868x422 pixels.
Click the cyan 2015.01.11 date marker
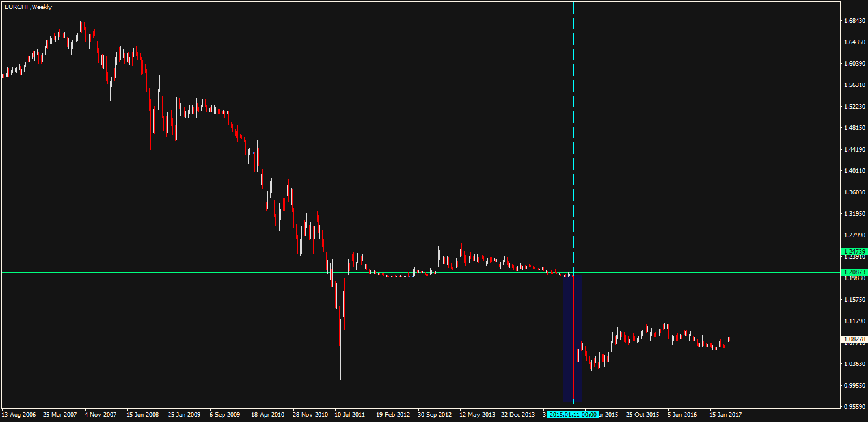(x=573, y=414)
